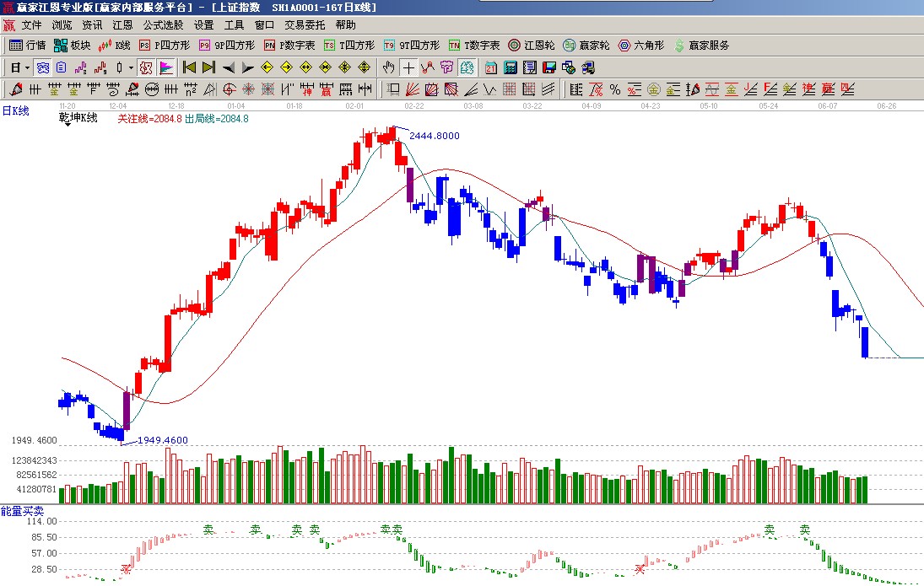The image size is (924, 586).
Task: Click the red floppy disk save icon
Action: 549,67
